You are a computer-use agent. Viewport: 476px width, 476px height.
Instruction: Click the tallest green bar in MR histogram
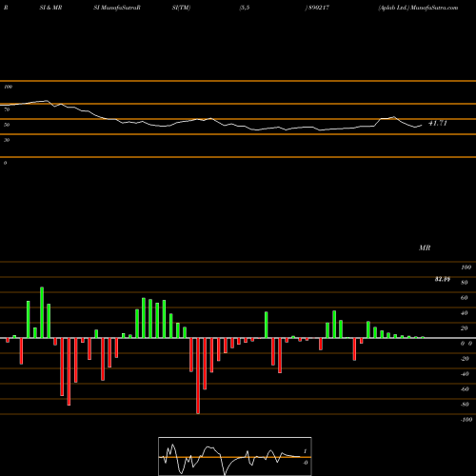point(42,312)
